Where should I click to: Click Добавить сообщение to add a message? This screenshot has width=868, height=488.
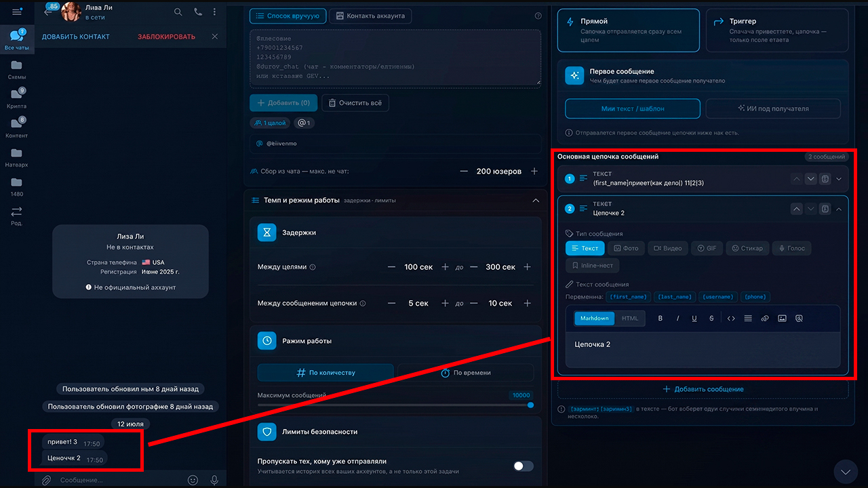click(x=703, y=389)
